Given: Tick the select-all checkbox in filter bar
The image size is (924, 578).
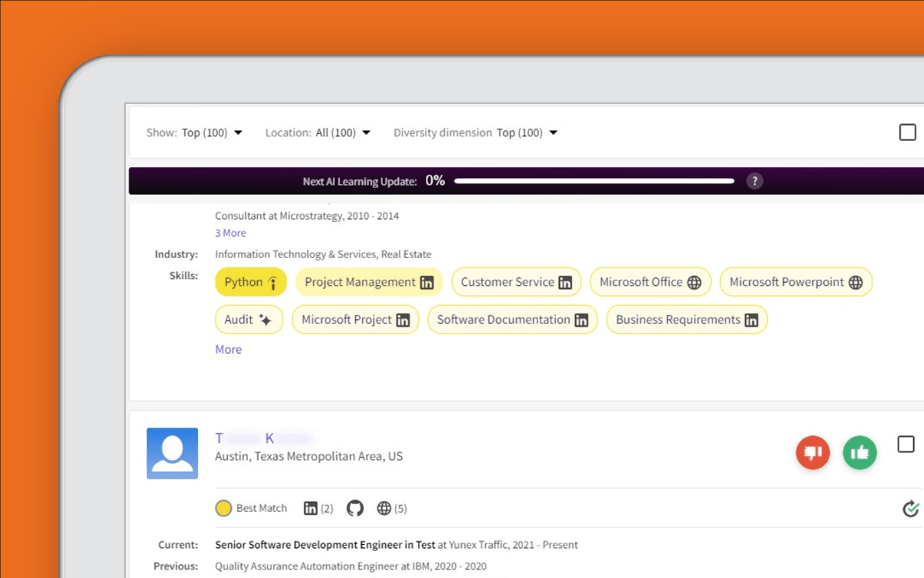Looking at the screenshot, I should point(908,132).
